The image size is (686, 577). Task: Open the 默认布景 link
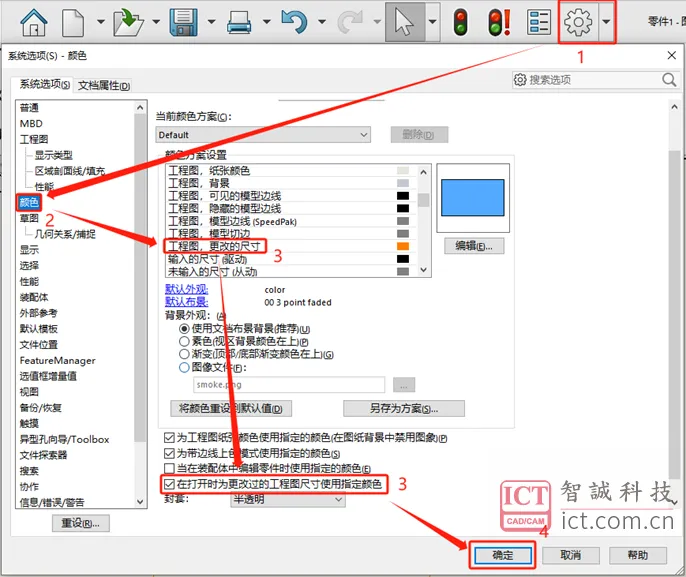pyautogui.click(x=186, y=302)
